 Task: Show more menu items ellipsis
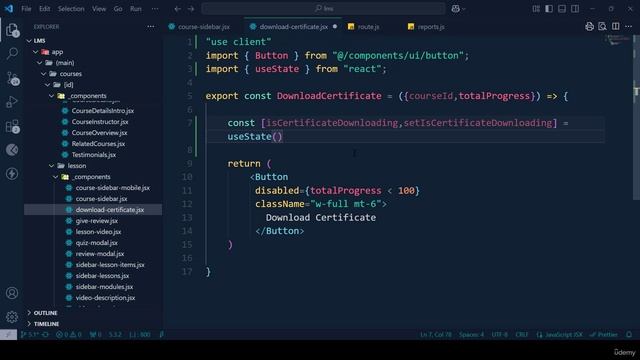tap(155, 9)
